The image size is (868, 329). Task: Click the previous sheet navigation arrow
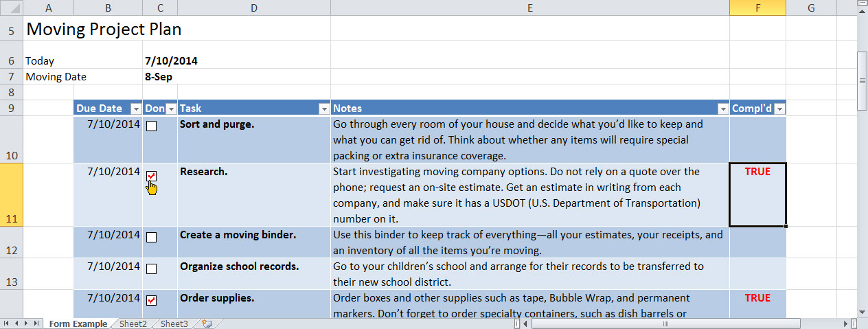(17, 324)
